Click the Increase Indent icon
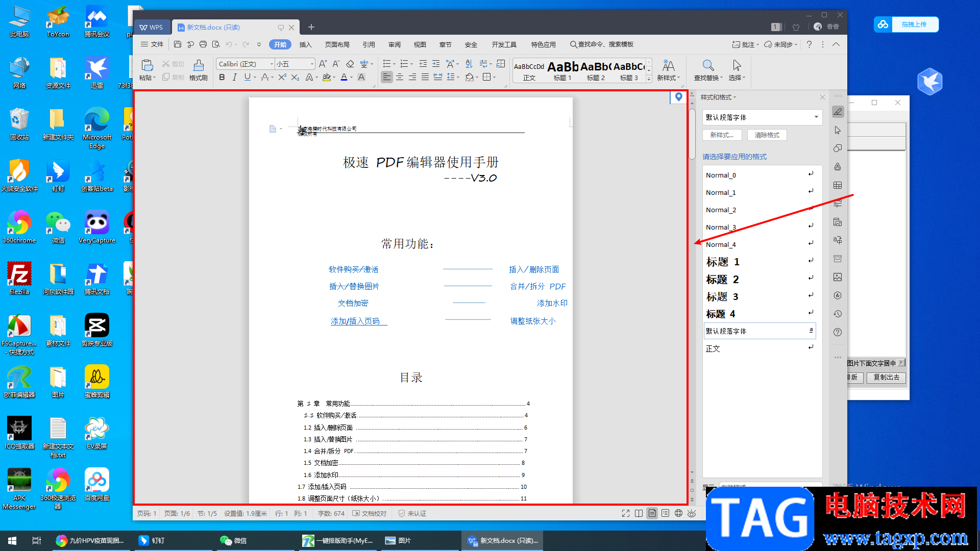The image size is (980, 551). tap(436, 64)
